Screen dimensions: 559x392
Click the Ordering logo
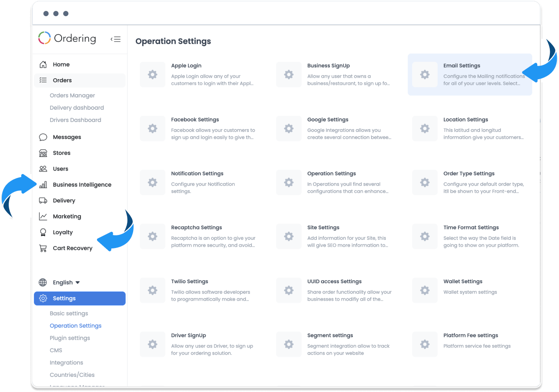pyautogui.click(x=67, y=38)
